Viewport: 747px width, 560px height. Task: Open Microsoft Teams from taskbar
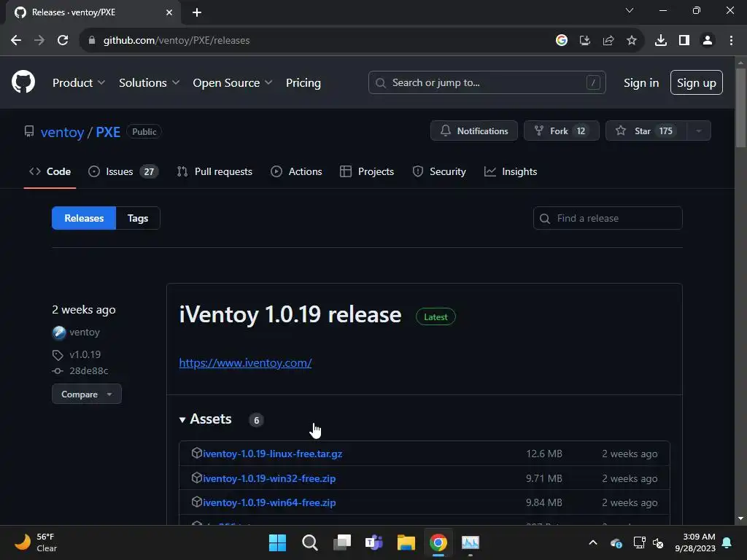click(x=374, y=542)
